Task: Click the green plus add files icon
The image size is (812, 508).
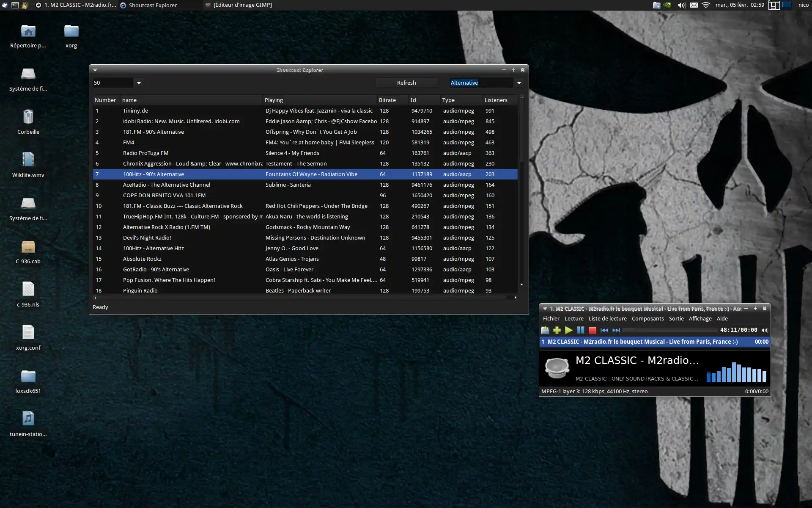Action: pos(557,330)
